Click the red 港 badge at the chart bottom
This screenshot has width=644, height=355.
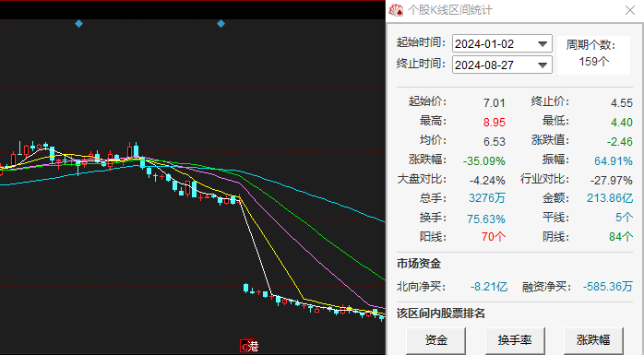pyautogui.click(x=250, y=346)
